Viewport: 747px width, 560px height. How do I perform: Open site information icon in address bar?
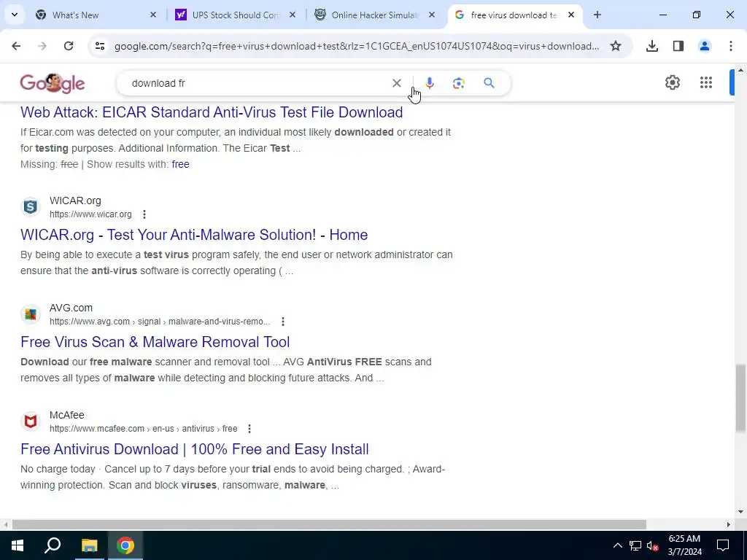(x=99, y=46)
